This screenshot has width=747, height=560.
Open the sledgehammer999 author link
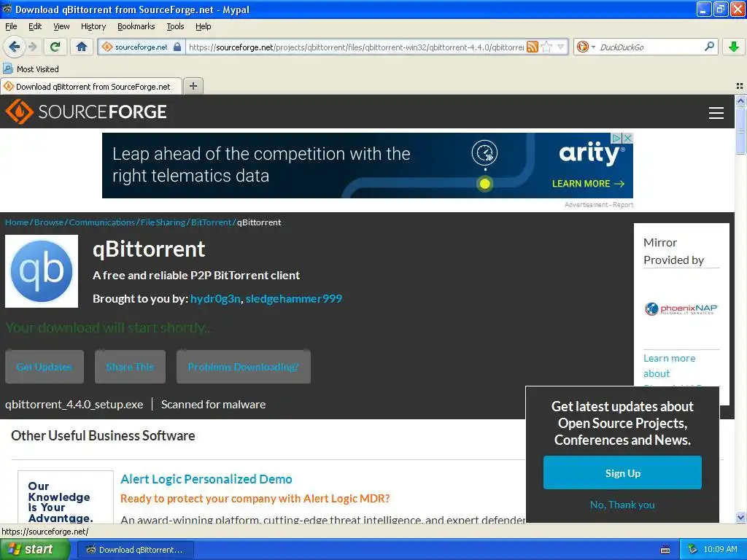coord(293,298)
